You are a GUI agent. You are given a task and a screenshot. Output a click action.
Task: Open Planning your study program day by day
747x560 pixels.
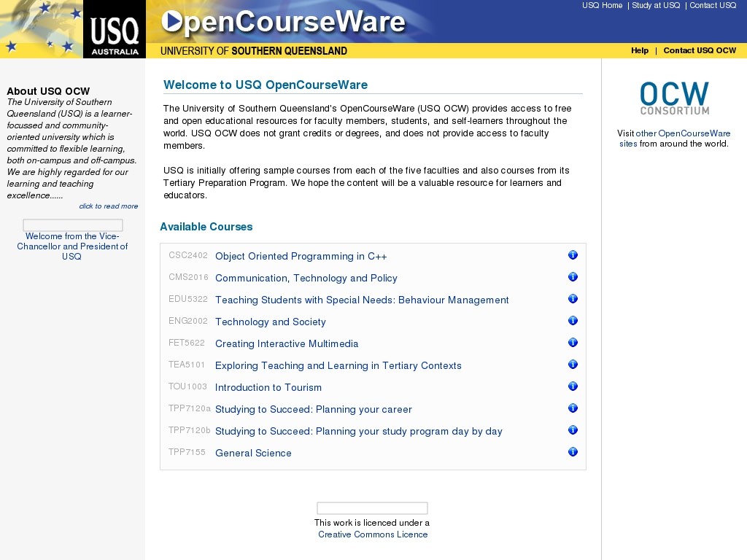click(x=359, y=432)
